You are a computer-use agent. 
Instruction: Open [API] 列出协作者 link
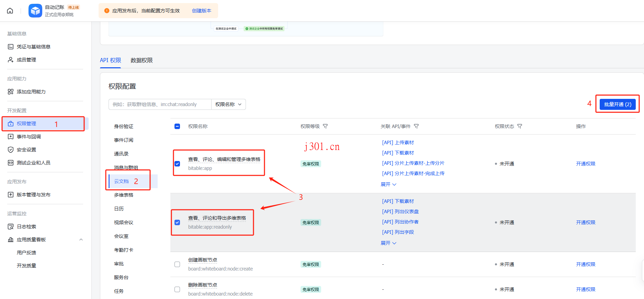400,222
